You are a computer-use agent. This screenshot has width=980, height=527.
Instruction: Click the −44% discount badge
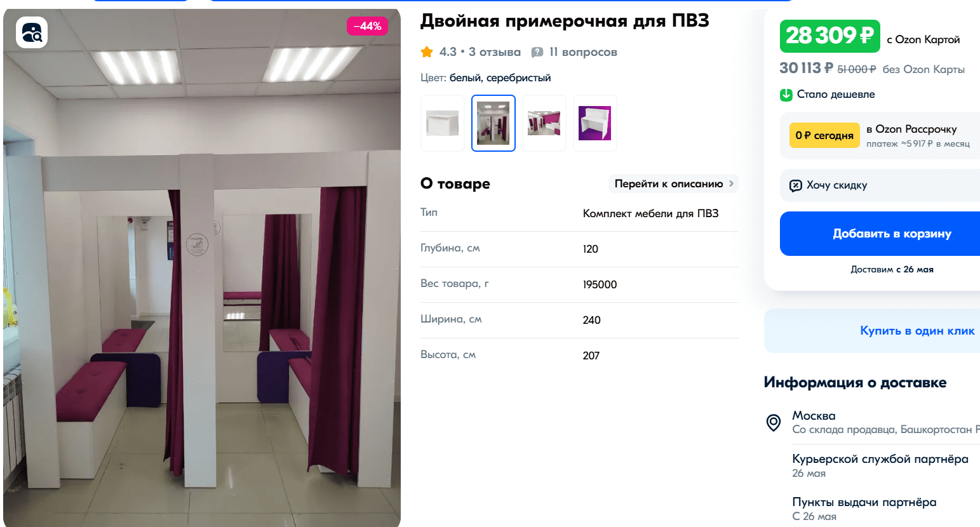[367, 26]
